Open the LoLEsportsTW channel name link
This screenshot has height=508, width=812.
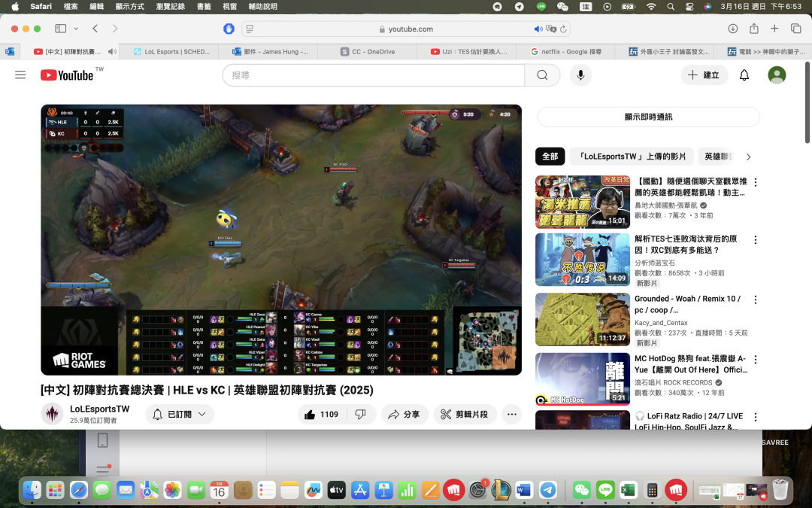click(x=99, y=409)
